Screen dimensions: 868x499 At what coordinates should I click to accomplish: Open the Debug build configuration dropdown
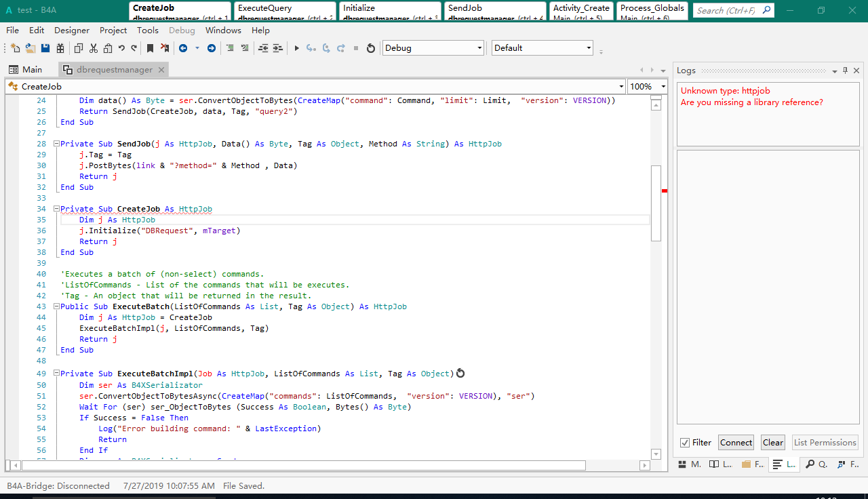click(479, 48)
